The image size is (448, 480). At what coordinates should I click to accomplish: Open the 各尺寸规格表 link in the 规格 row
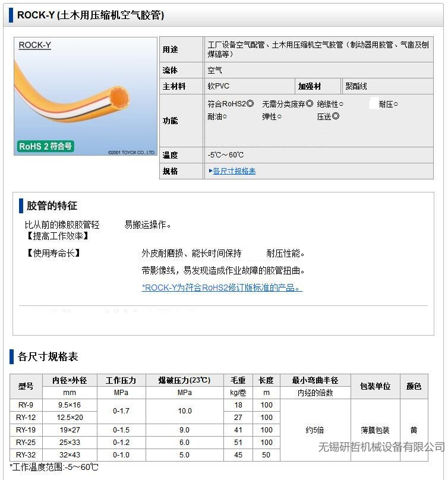point(234,171)
